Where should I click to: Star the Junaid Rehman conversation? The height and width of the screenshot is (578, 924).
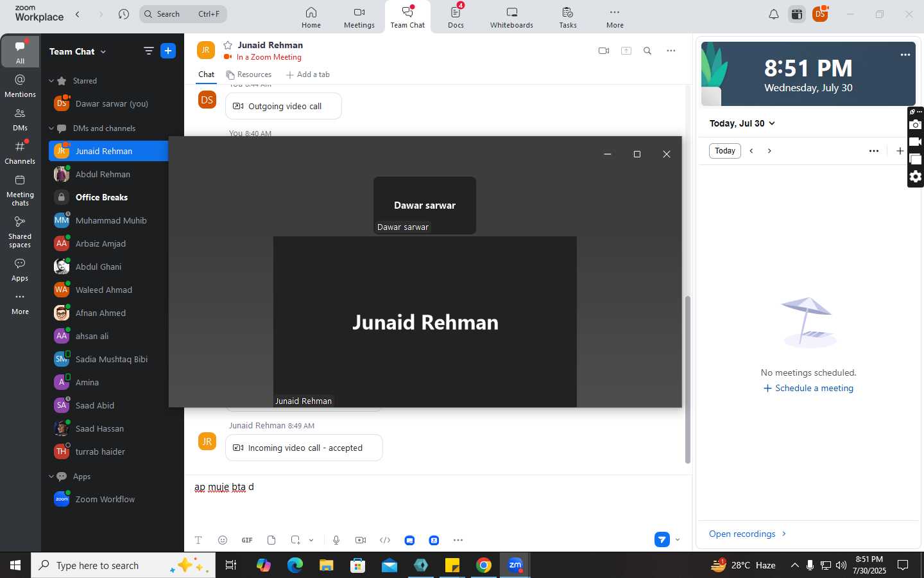[227, 45]
